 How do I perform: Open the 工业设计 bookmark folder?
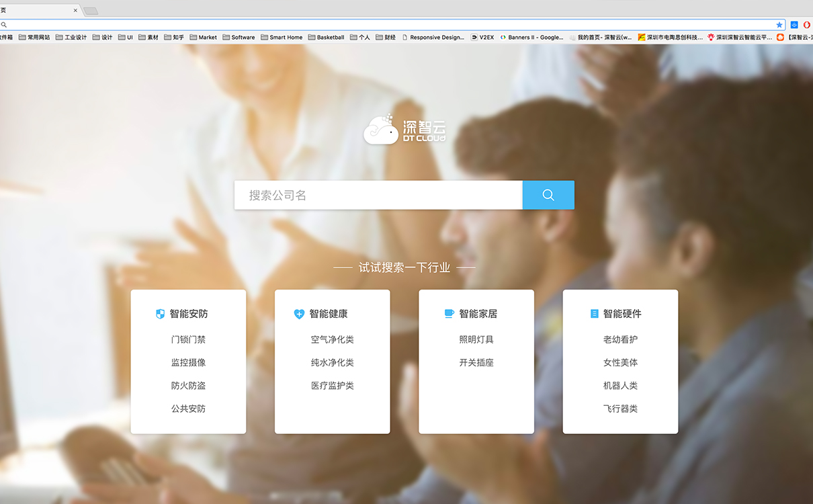[71, 38]
